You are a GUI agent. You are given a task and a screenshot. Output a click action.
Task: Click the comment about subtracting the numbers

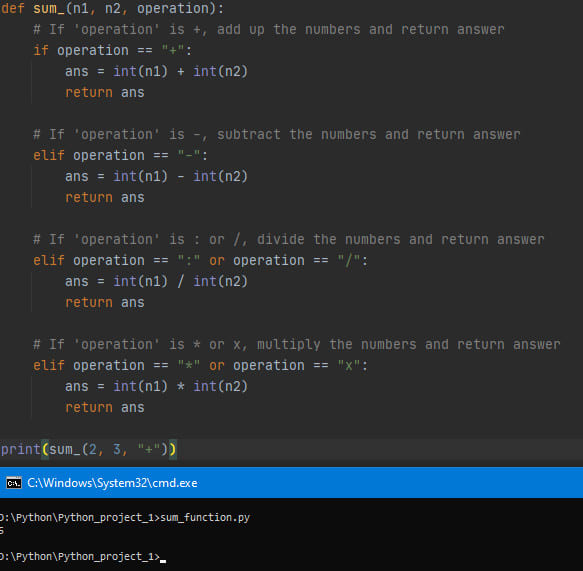click(x=277, y=134)
